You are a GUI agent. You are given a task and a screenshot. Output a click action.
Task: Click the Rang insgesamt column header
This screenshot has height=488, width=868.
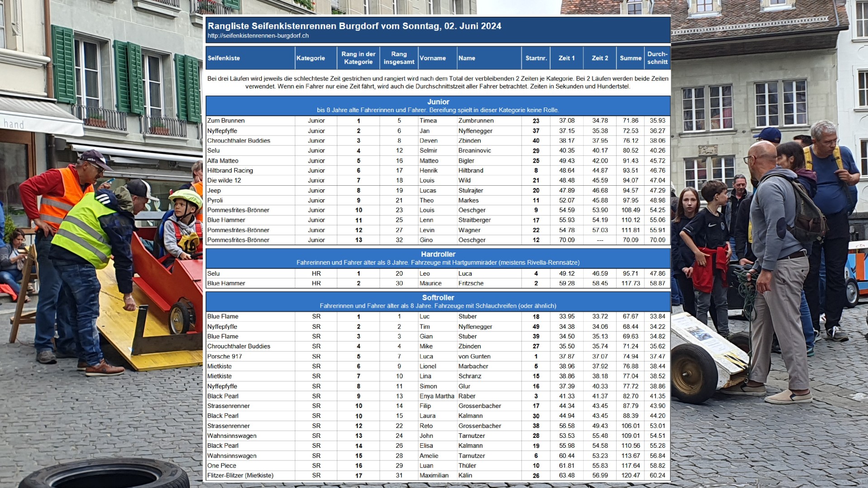click(399, 58)
